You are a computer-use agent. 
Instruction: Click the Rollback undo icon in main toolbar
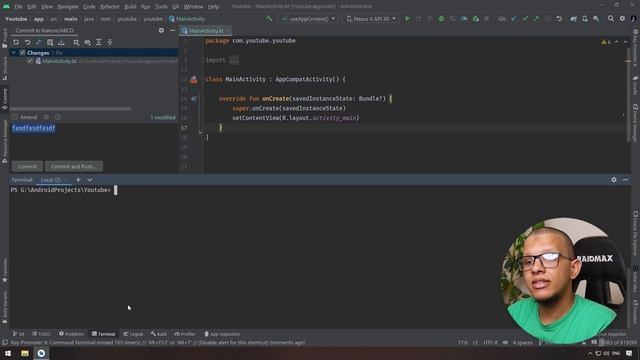point(559,19)
